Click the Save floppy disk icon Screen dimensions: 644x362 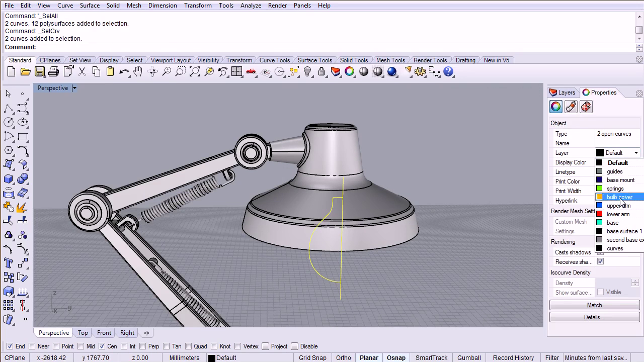click(x=39, y=72)
